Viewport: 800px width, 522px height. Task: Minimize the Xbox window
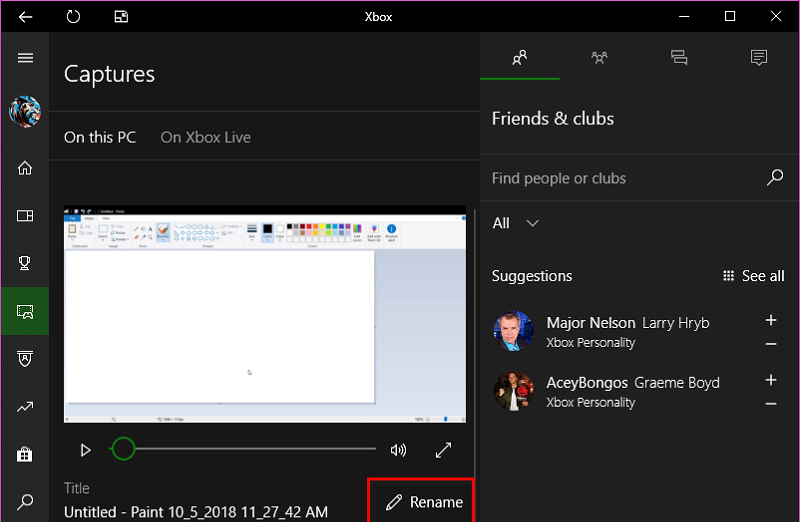(x=684, y=17)
